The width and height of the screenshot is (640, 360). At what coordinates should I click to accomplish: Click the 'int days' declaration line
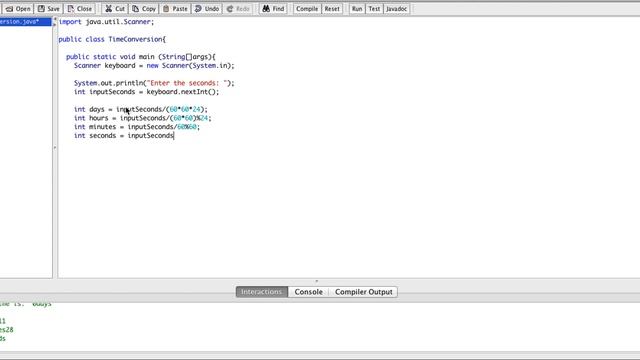click(x=140, y=109)
